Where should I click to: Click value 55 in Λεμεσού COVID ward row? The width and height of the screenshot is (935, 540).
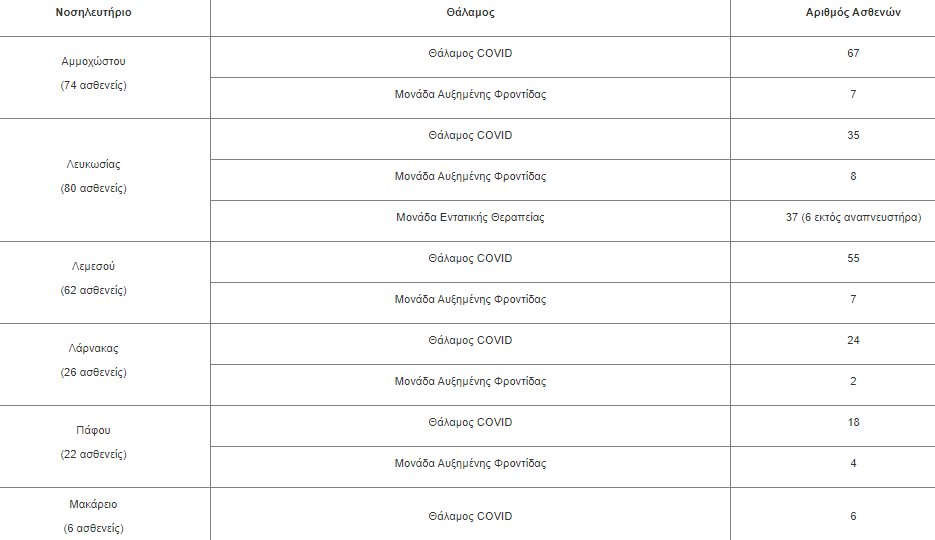point(853,258)
